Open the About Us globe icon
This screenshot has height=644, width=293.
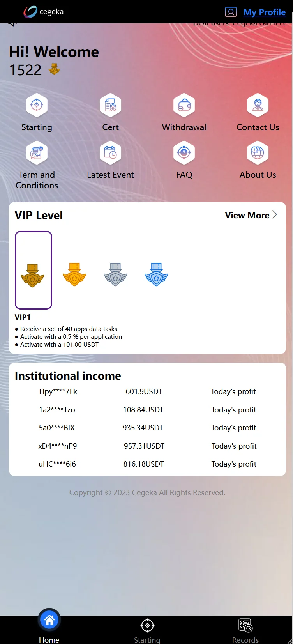[x=258, y=153]
